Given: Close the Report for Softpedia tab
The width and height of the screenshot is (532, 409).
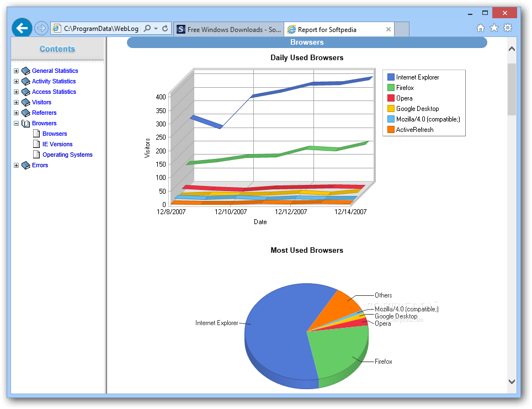Looking at the screenshot, I should (389, 29).
